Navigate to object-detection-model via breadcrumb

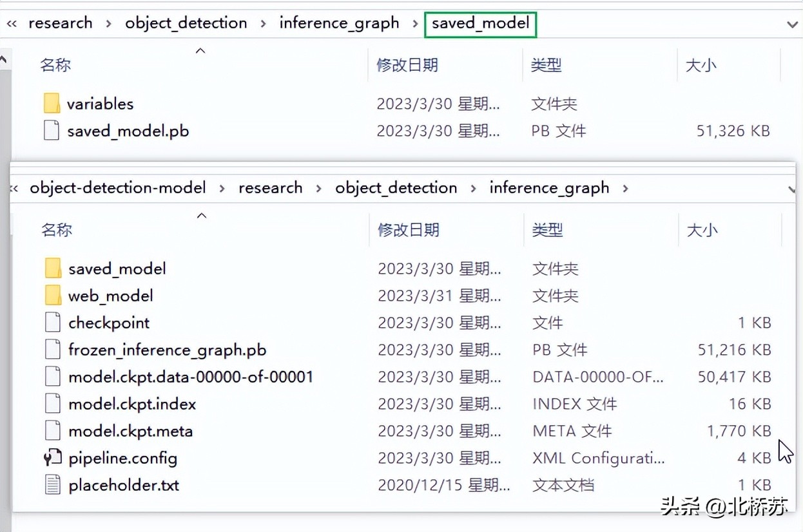[118, 187]
